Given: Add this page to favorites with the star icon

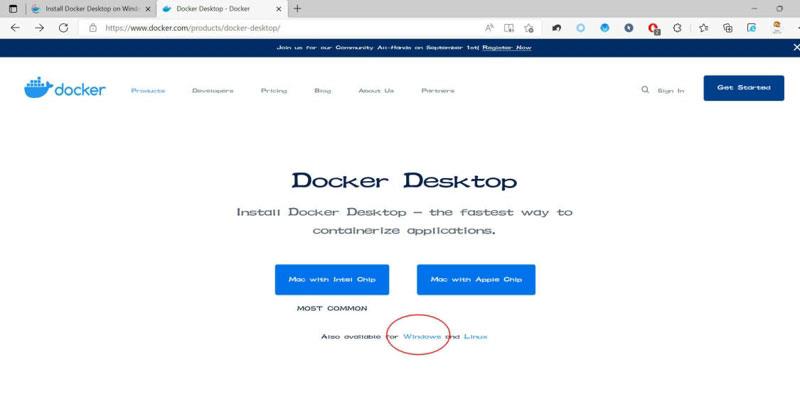Looking at the screenshot, I should click(529, 28).
